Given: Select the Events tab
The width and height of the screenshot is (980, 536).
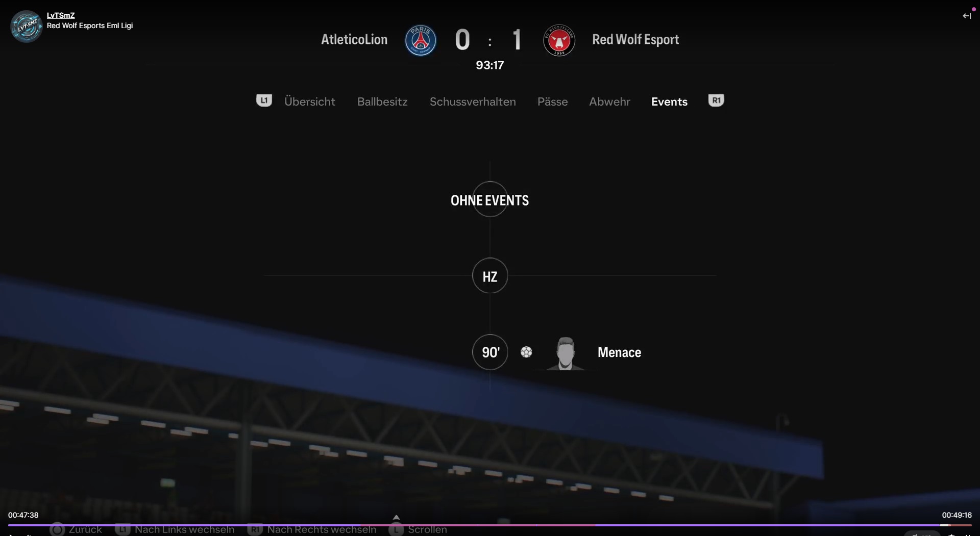Looking at the screenshot, I should pos(669,101).
